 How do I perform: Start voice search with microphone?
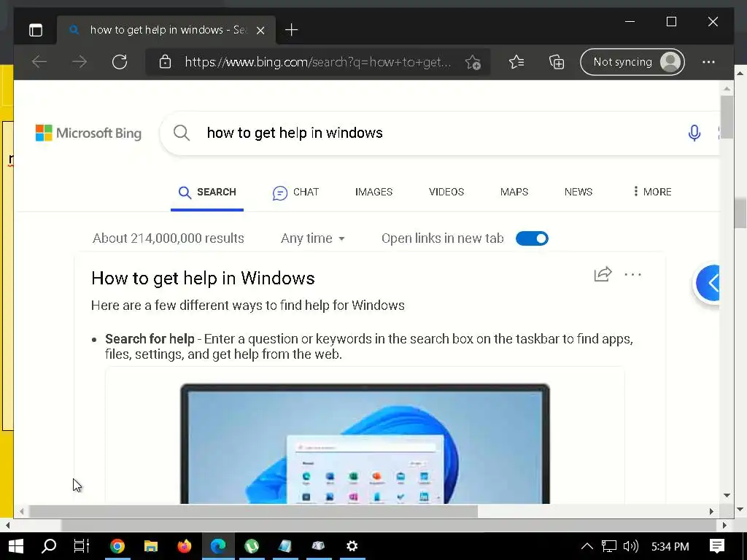coord(694,133)
